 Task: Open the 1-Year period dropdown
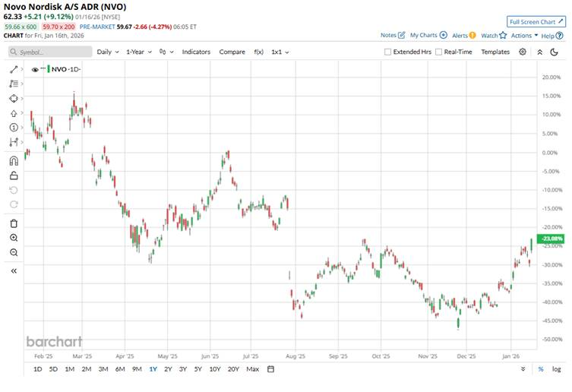point(139,52)
